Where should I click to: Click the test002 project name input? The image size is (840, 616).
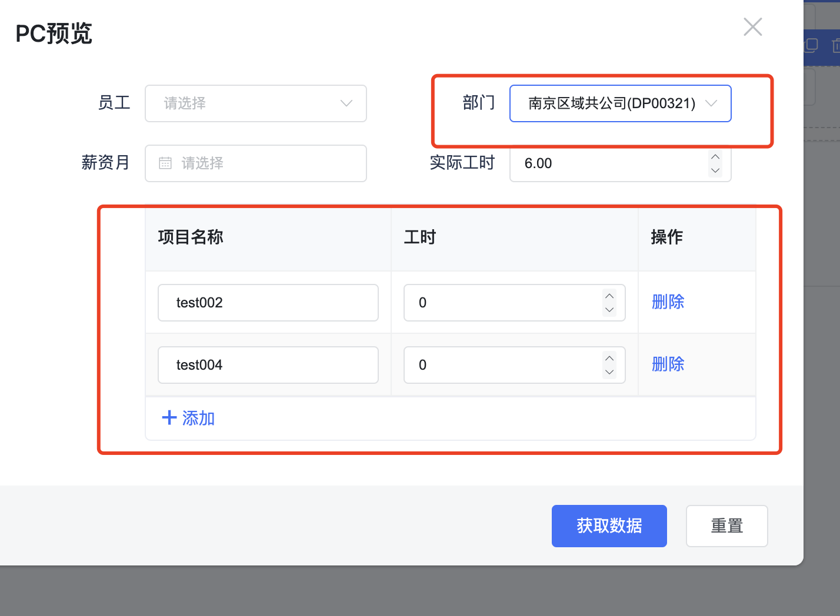tap(268, 303)
